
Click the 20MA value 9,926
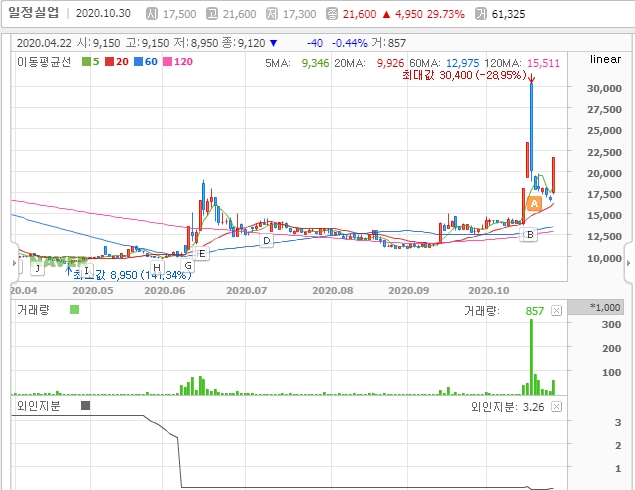tap(390, 63)
